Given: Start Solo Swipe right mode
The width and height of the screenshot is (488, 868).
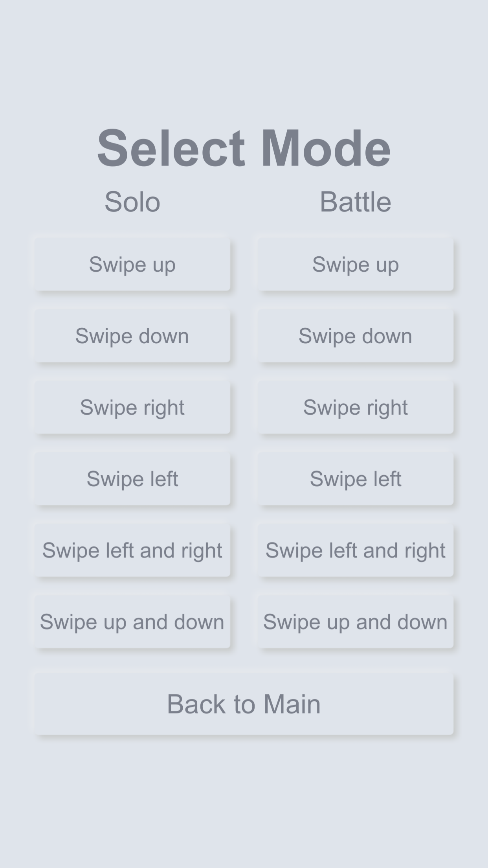Looking at the screenshot, I should click(132, 407).
